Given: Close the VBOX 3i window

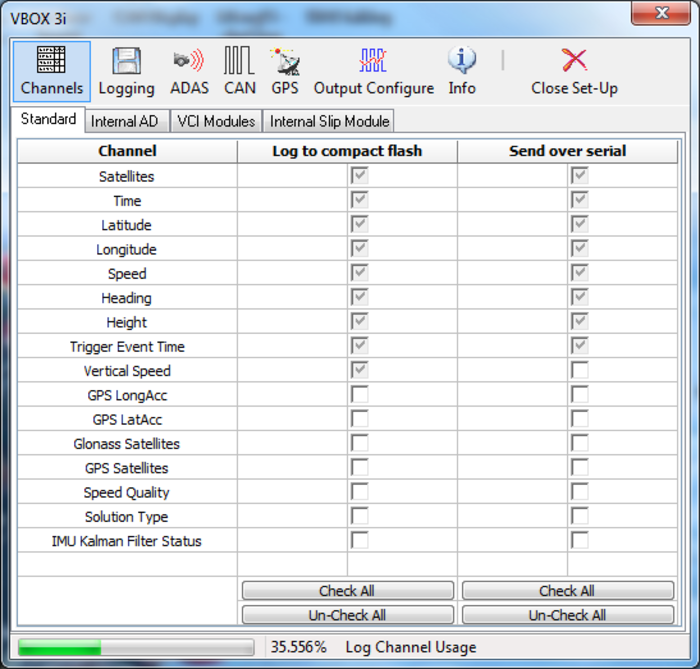Looking at the screenshot, I should pyautogui.click(x=661, y=13).
